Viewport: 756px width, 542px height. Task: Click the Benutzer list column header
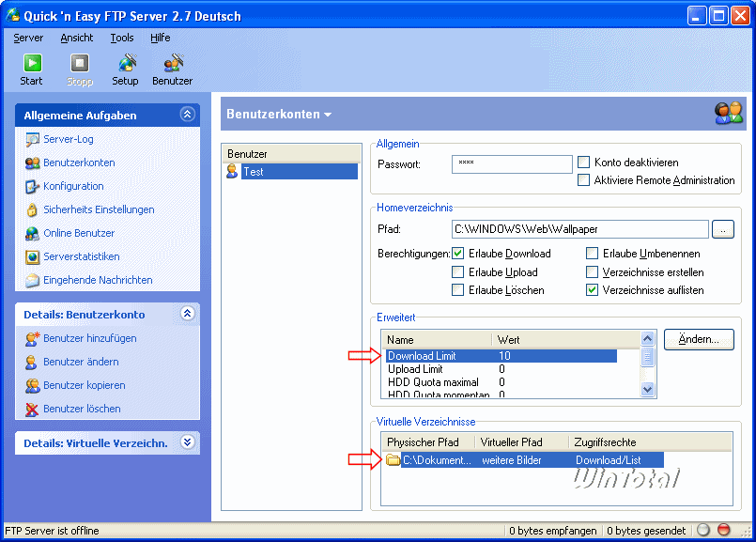pyautogui.click(x=292, y=154)
